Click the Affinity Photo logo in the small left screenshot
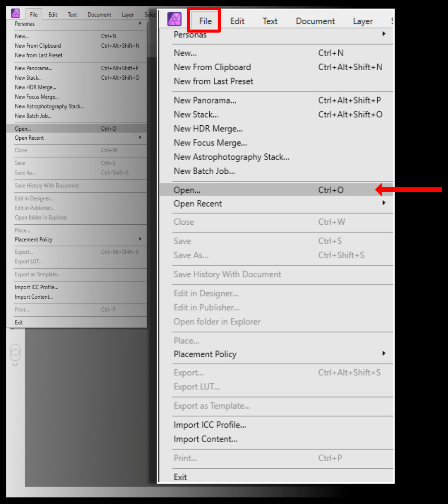The height and width of the screenshot is (504, 448). (16, 14)
